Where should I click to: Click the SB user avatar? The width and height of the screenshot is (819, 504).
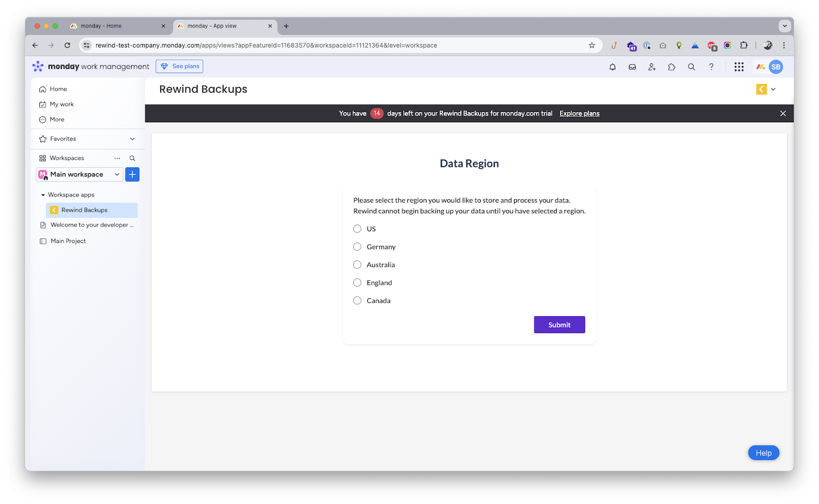click(776, 67)
